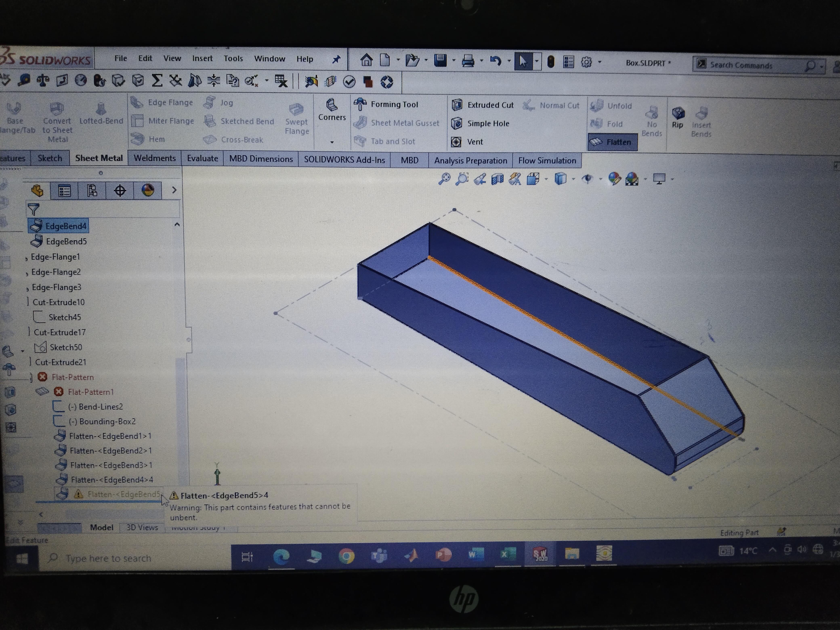Select the Vent tool
The image size is (840, 630).
pos(467,142)
